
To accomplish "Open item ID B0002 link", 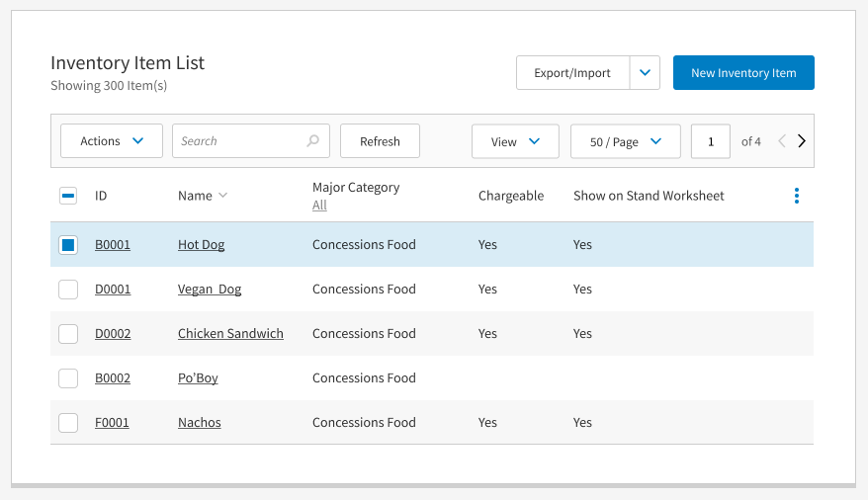I will pos(113,378).
